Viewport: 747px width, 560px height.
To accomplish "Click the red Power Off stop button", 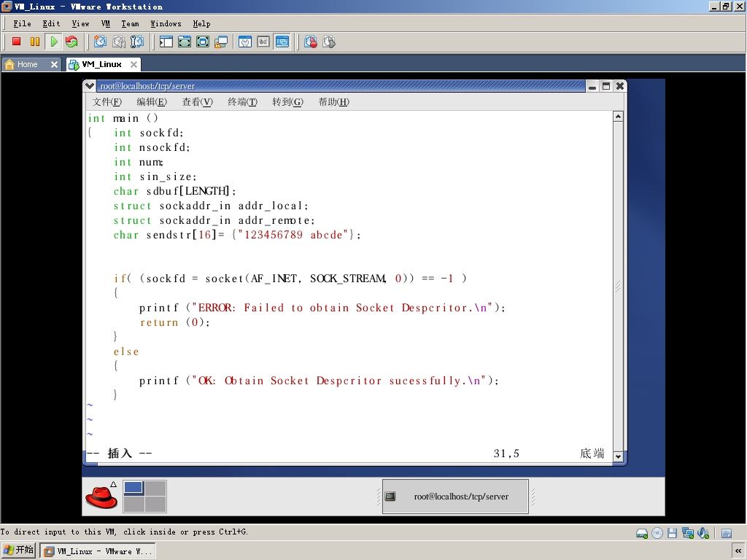I will coord(16,42).
